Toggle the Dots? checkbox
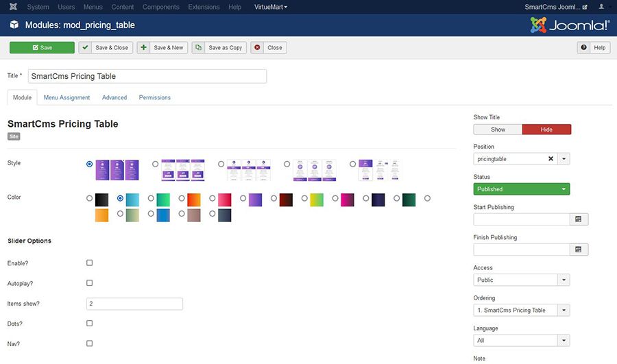 (x=90, y=323)
